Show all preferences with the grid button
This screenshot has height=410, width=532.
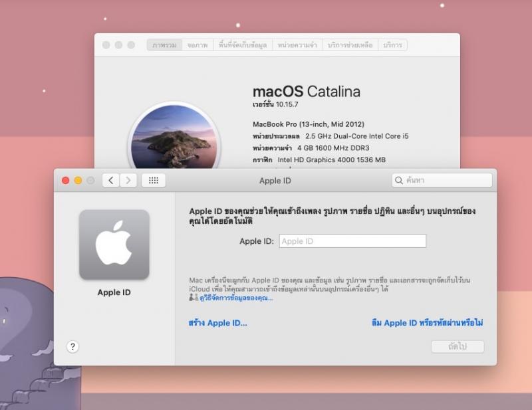pos(154,181)
